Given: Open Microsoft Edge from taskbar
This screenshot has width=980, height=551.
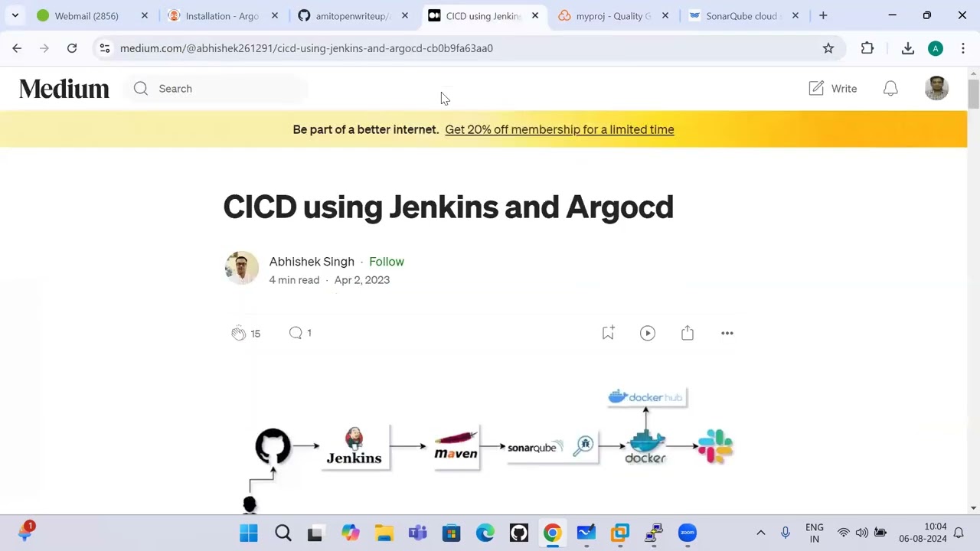Looking at the screenshot, I should [485, 533].
